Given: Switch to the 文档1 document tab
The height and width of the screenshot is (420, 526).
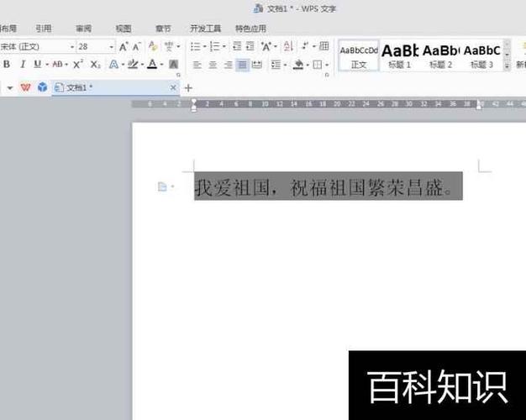Looking at the screenshot, I should tap(115, 88).
